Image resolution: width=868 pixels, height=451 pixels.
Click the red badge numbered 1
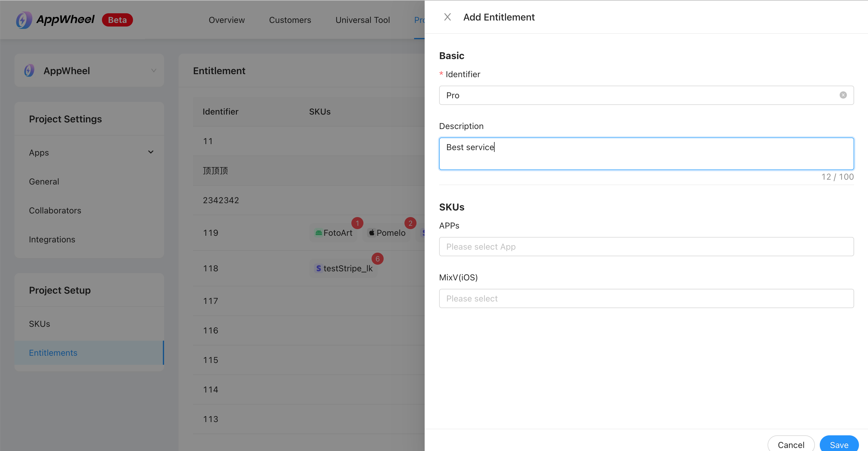pos(357,223)
